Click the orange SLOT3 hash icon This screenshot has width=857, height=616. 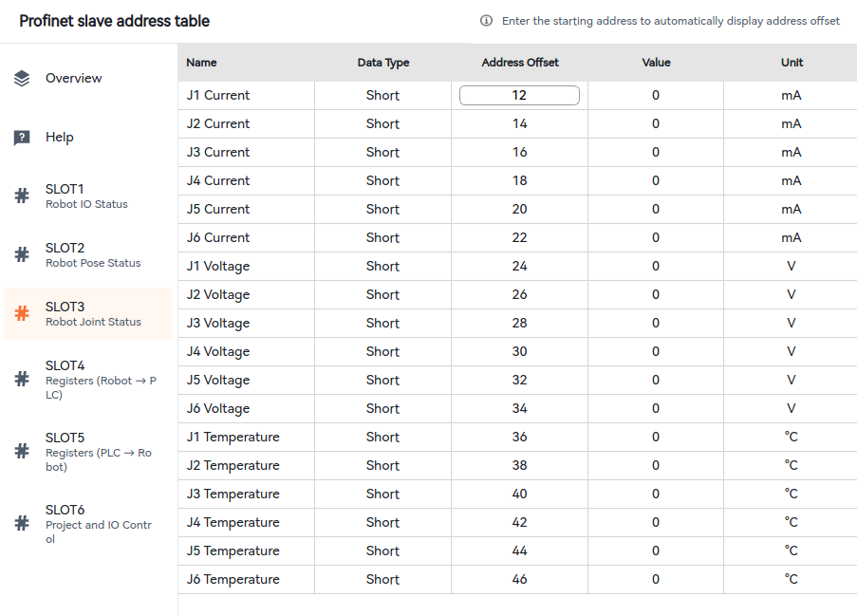22,313
